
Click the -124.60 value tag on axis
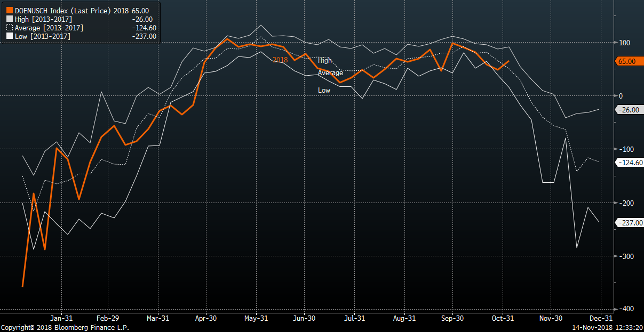tap(630, 163)
